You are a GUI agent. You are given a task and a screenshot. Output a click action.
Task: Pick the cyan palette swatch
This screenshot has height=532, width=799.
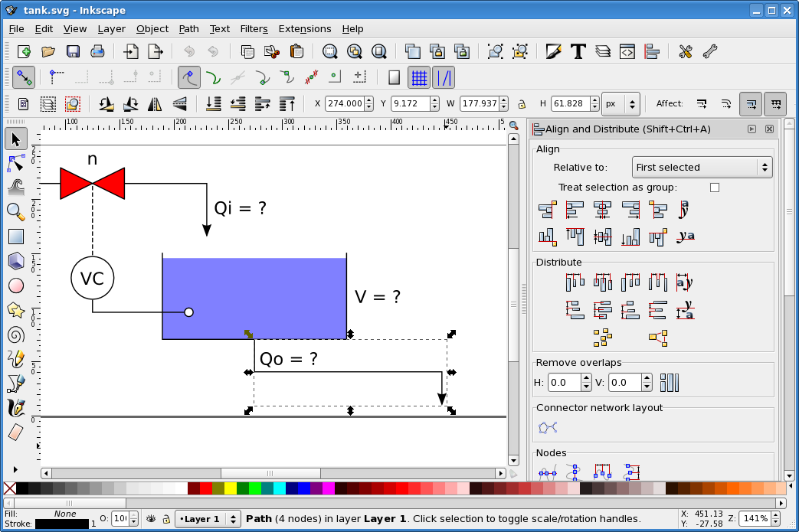tap(280, 488)
